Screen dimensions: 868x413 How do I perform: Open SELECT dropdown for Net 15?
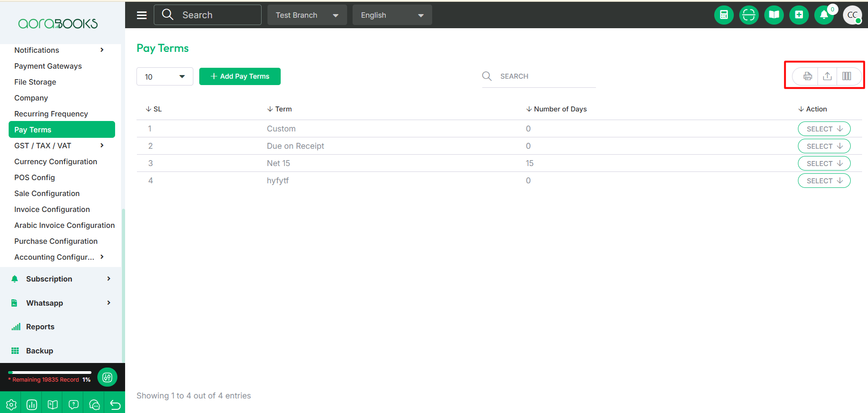[824, 163]
